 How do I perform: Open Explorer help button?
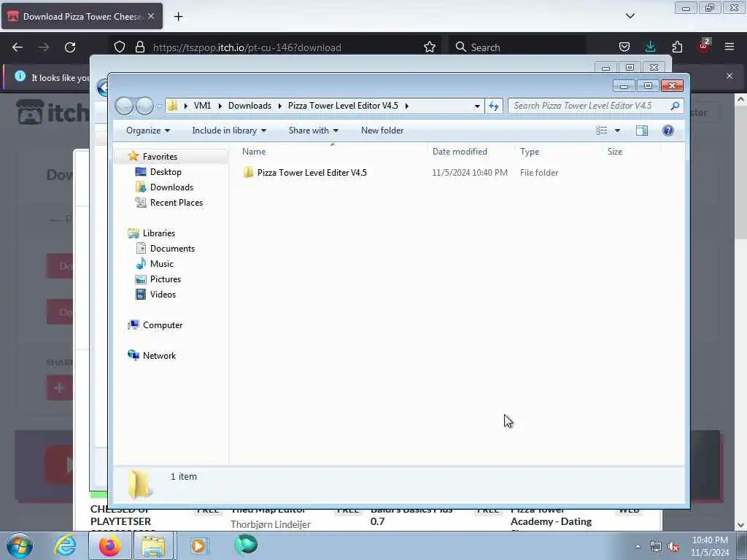coord(668,131)
